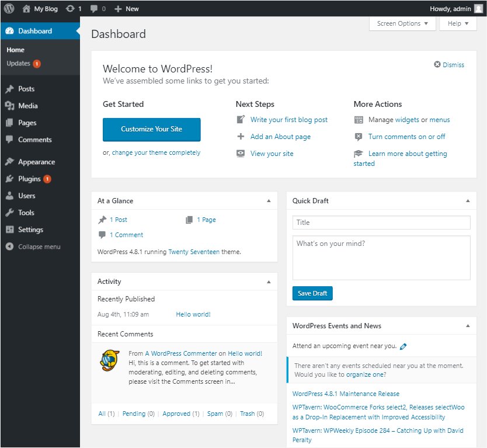The height and width of the screenshot is (448, 487).
Task: Click the Users person icon in sidebar
Action: coord(9,196)
